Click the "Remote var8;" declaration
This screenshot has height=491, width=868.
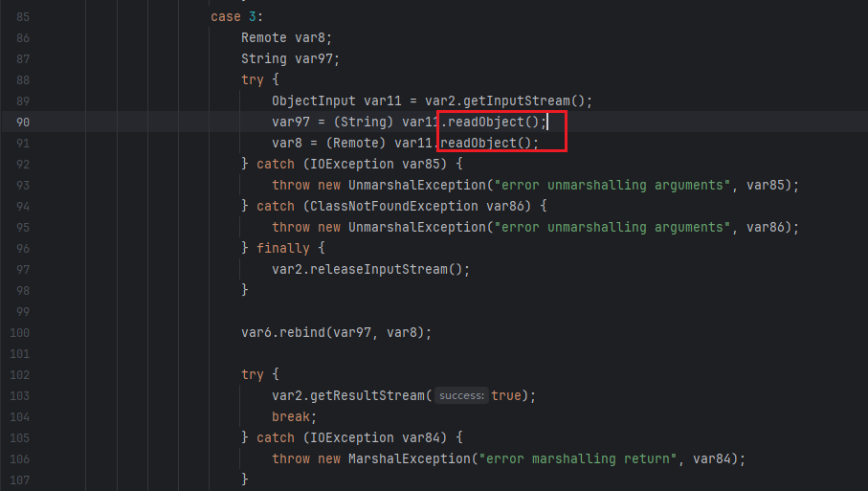pos(286,37)
